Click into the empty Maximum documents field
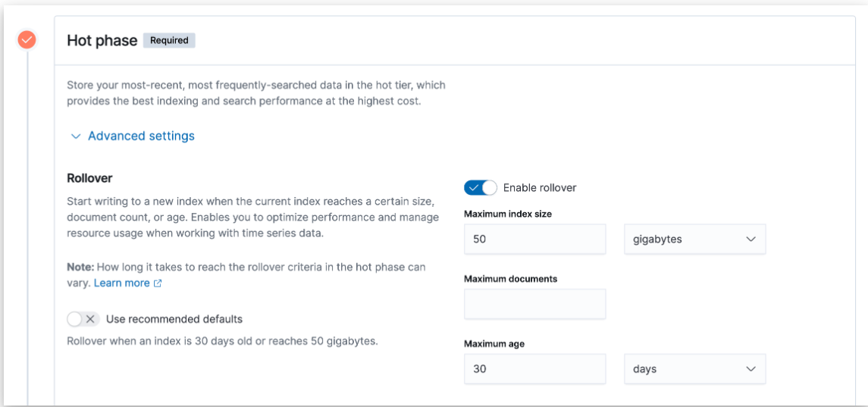 tap(534, 304)
